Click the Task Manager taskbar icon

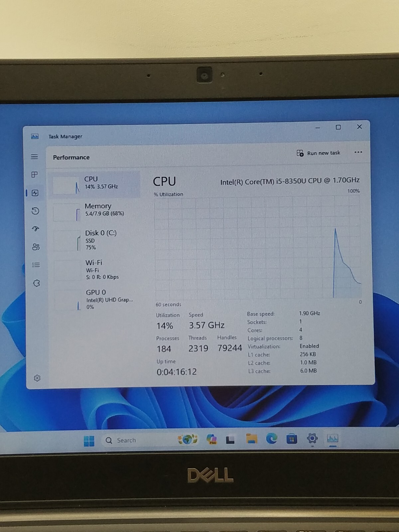pyautogui.click(x=332, y=439)
